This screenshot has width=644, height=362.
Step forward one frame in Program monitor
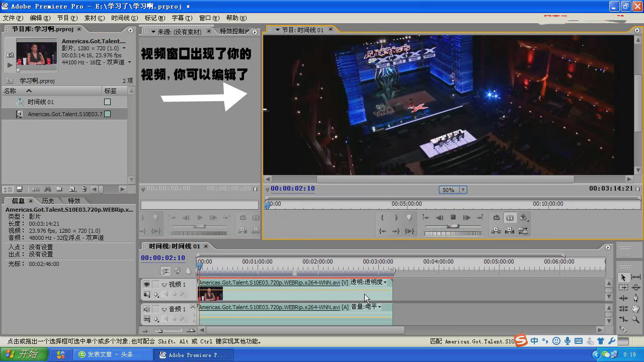[x=466, y=218]
